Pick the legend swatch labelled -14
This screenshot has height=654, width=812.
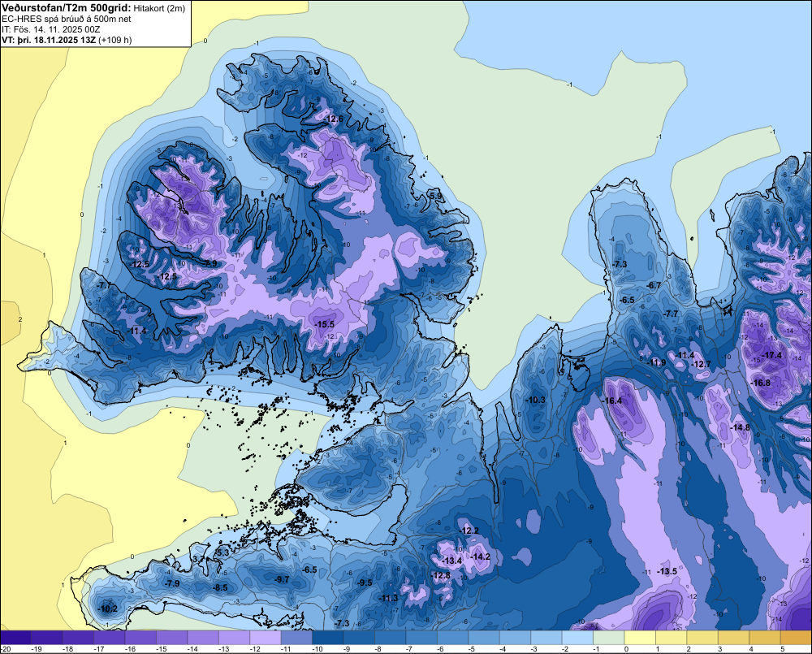tap(203, 638)
